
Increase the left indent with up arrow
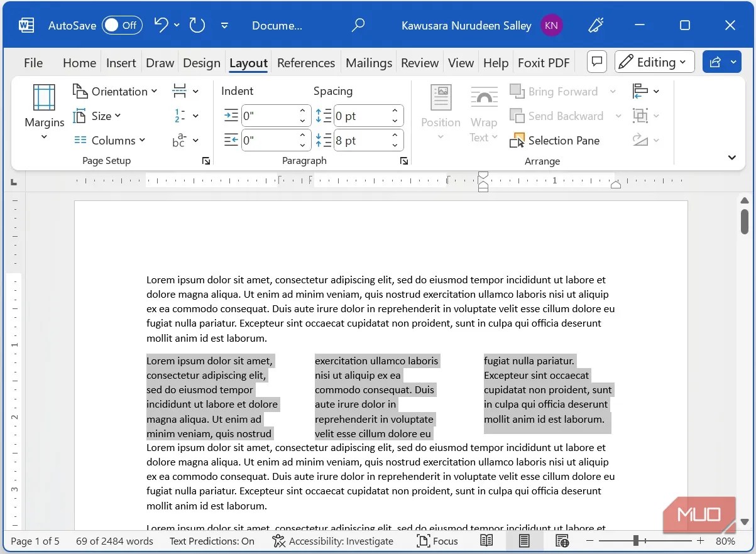coord(303,111)
